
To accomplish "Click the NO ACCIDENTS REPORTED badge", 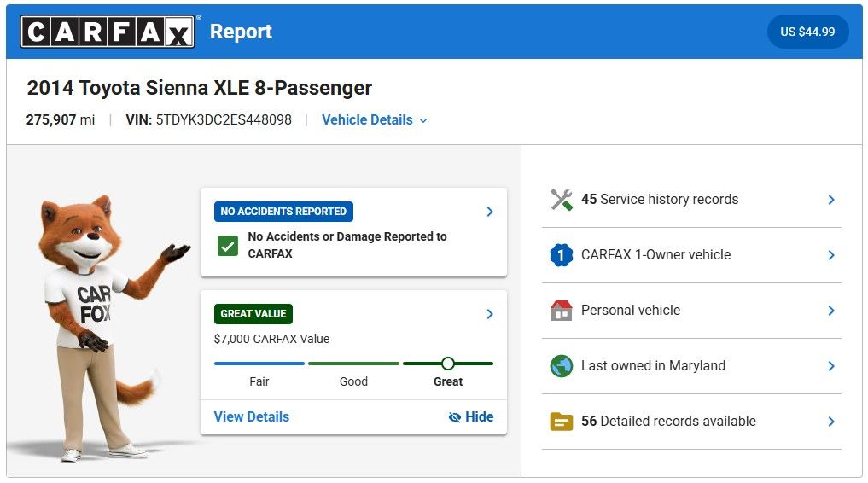I will 283,212.
